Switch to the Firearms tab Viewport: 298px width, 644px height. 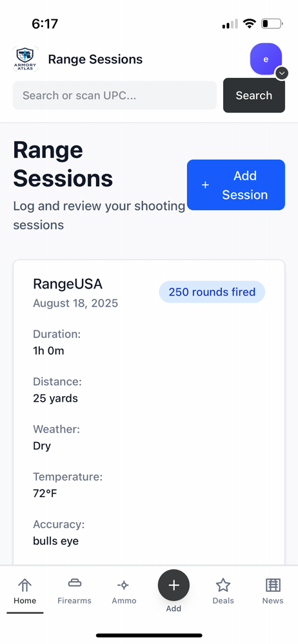tap(75, 592)
